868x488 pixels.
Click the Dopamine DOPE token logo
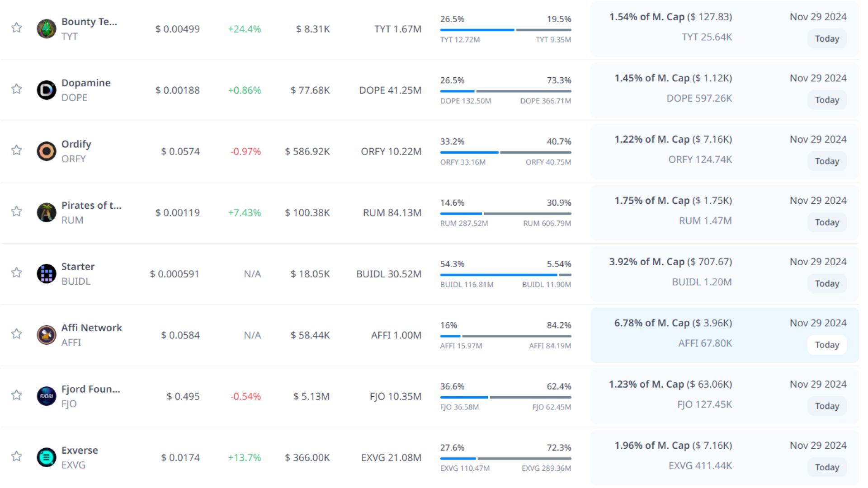point(46,90)
